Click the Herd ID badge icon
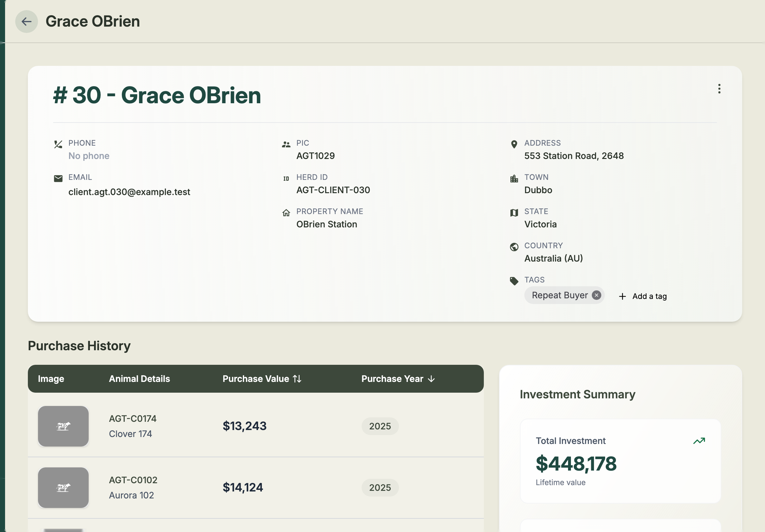The image size is (765, 532). click(x=286, y=179)
